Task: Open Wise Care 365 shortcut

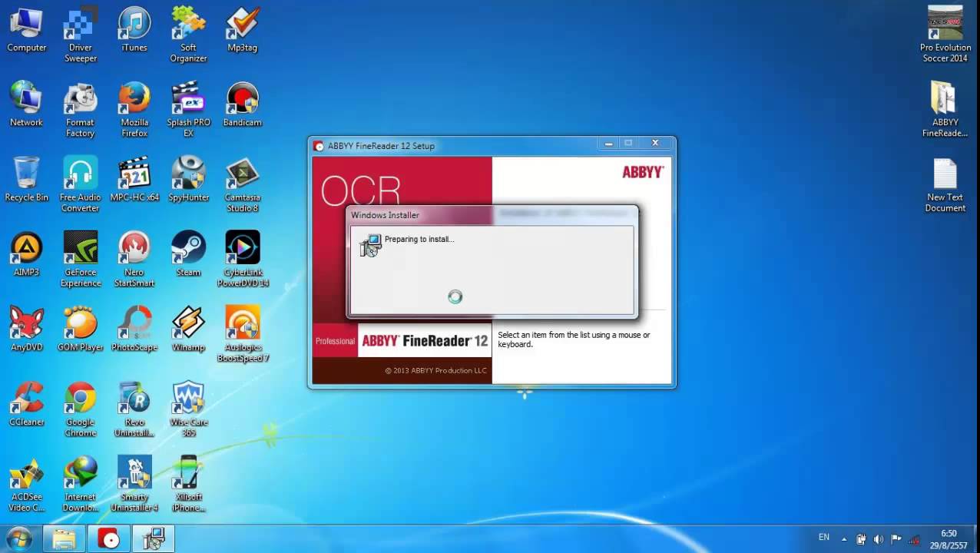Action: (188, 409)
